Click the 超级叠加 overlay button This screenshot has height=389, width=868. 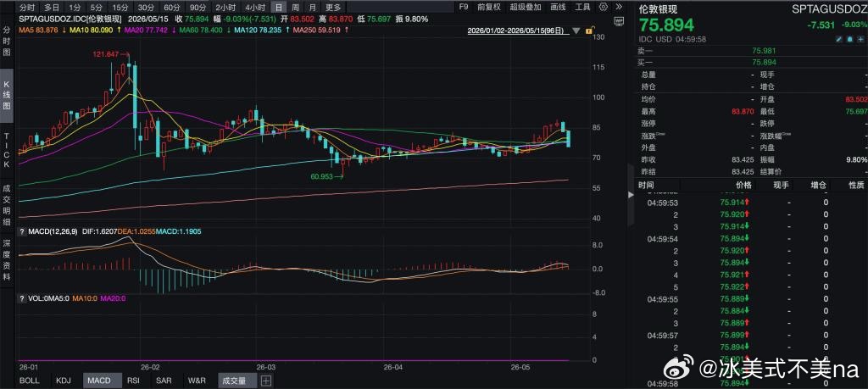click(x=526, y=7)
